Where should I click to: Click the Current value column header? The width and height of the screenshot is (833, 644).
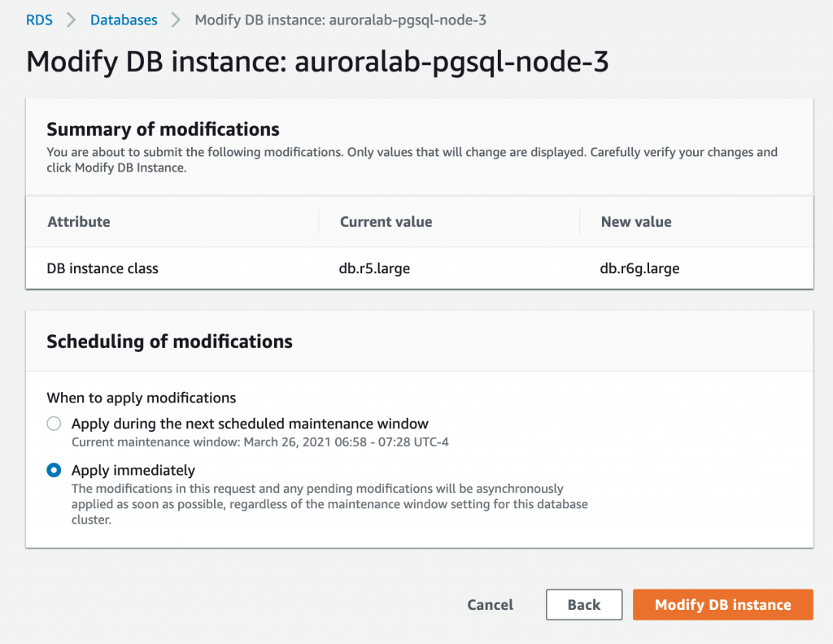(386, 222)
